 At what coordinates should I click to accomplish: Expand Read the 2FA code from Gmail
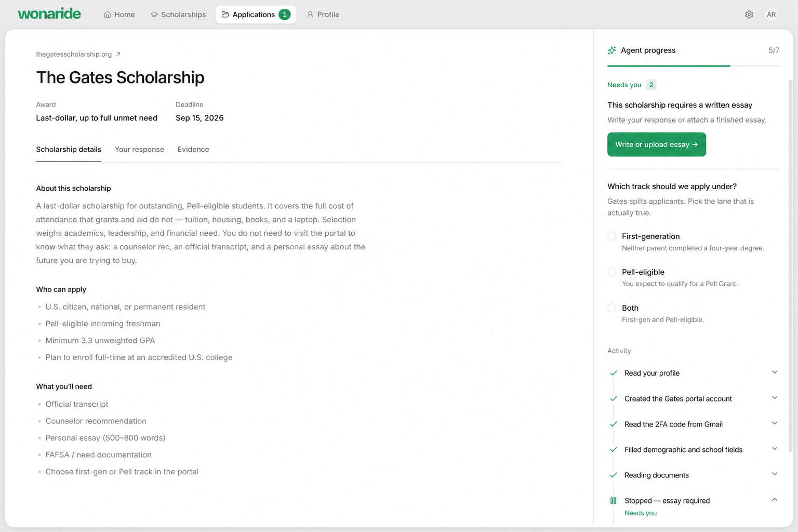[775, 423]
